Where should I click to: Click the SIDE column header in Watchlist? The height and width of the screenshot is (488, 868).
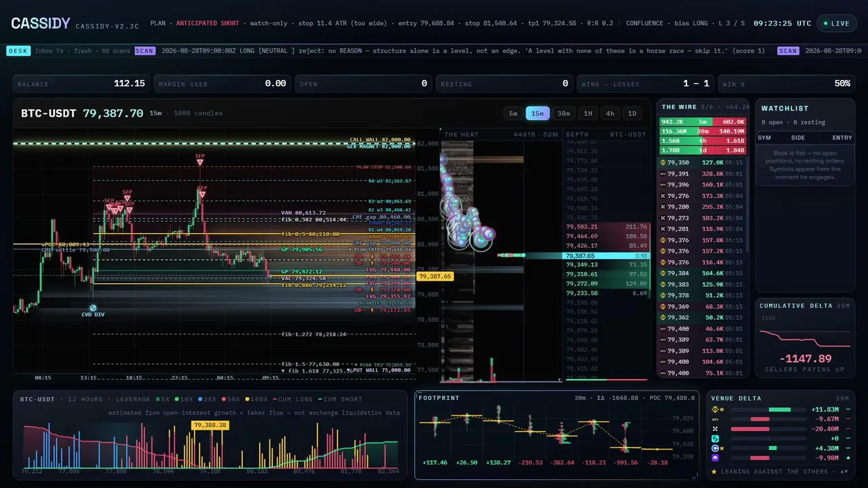coord(798,138)
